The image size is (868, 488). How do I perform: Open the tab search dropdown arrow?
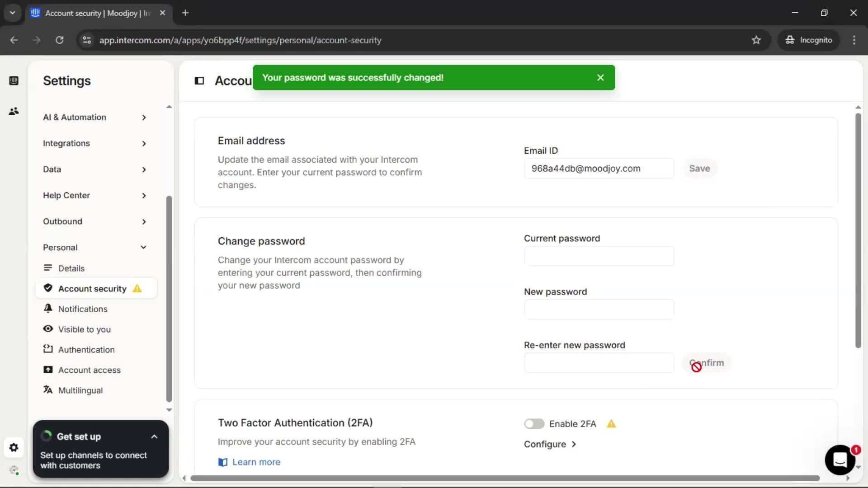pos(13,13)
